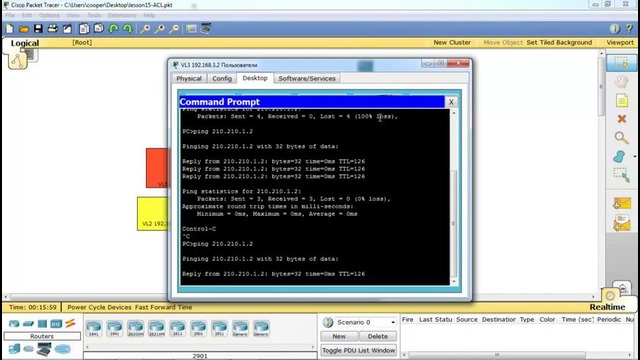This screenshot has height=360, width=640.
Task: Click the help question mark icon
Action: pyautogui.click(x=629, y=29)
